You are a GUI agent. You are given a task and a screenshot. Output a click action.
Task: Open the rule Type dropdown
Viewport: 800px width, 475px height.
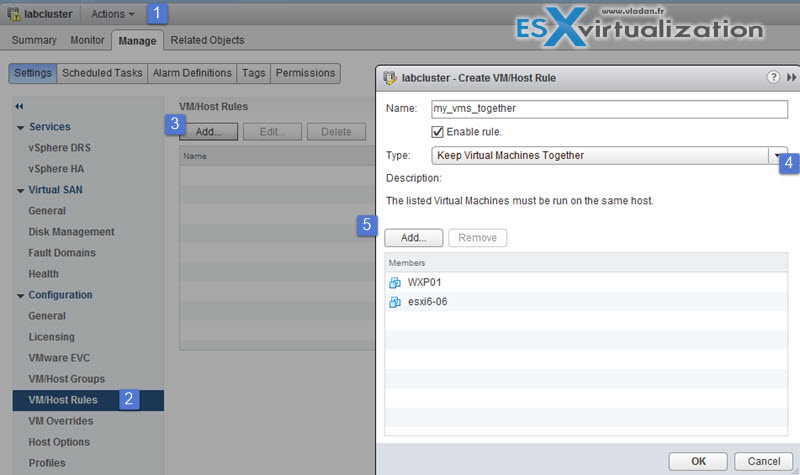pyautogui.click(x=609, y=155)
